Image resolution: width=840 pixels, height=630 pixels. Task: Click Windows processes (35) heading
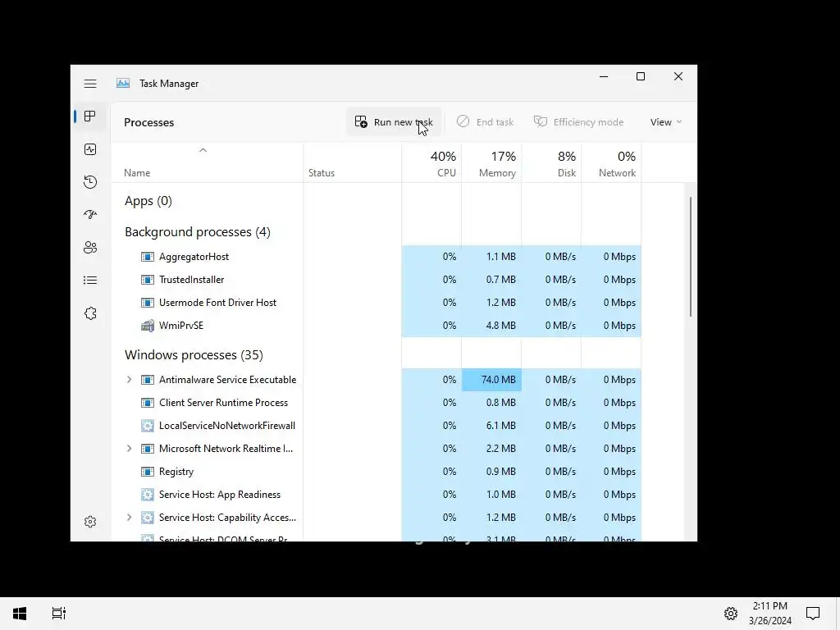(x=194, y=355)
